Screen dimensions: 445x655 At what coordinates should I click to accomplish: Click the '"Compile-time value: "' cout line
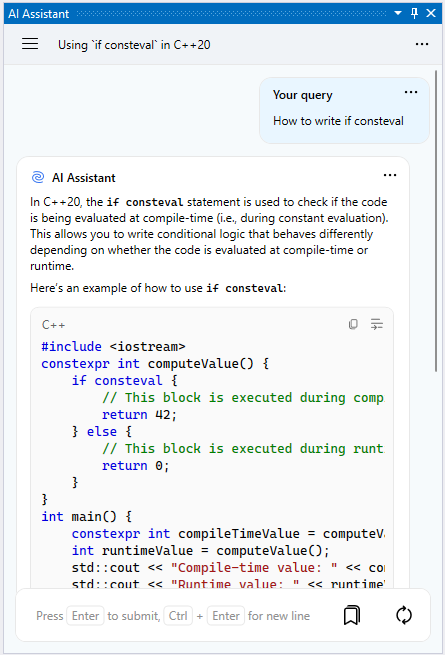[228, 567]
